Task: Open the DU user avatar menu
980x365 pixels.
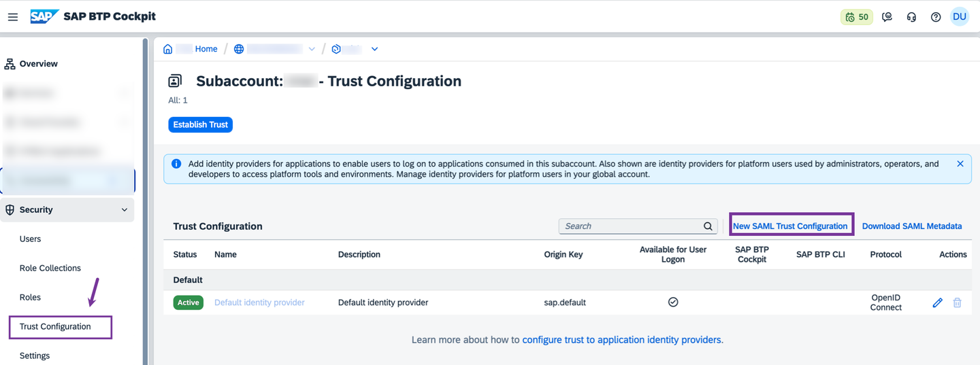Action: point(960,17)
